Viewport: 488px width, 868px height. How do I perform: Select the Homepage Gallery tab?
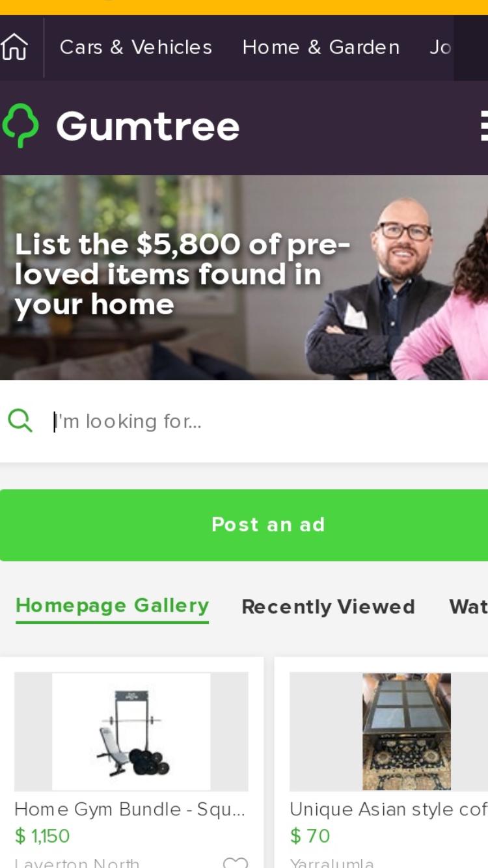tap(112, 606)
